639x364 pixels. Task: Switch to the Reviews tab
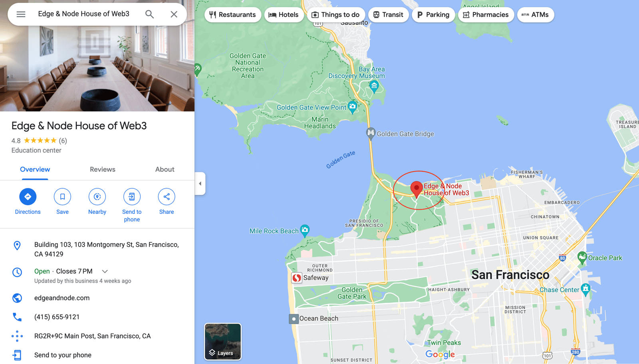103,170
